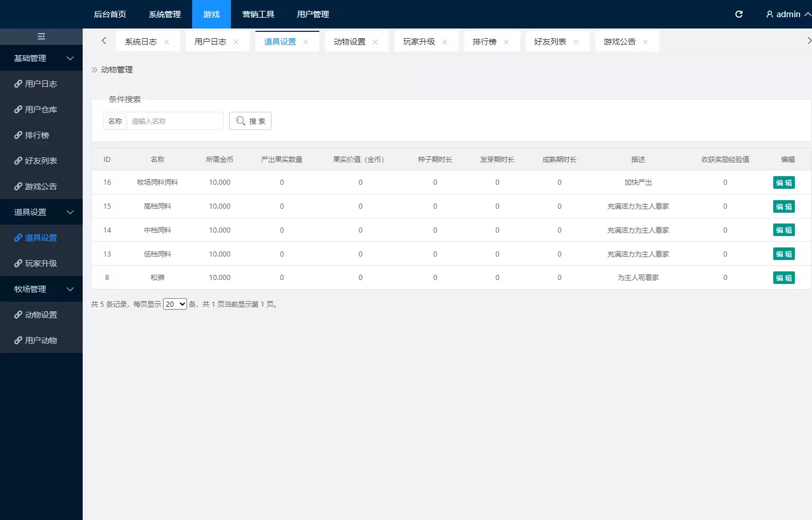The image size is (812, 520).
Task: Collapse the 基础管理 sidebar group
Action: tap(41, 58)
